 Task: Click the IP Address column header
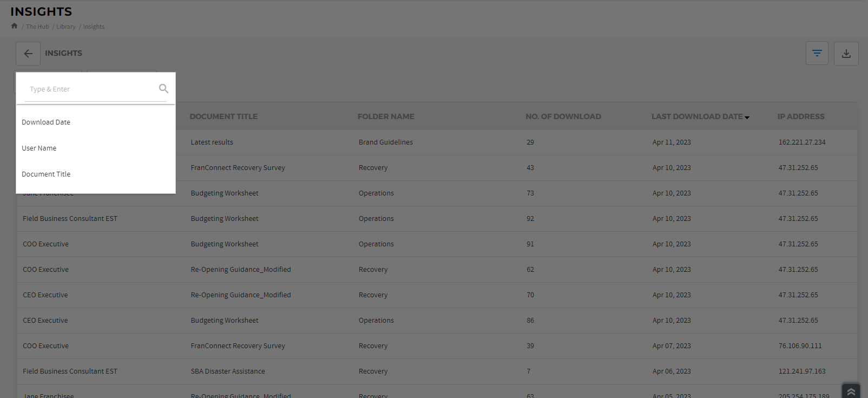[801, 116]
